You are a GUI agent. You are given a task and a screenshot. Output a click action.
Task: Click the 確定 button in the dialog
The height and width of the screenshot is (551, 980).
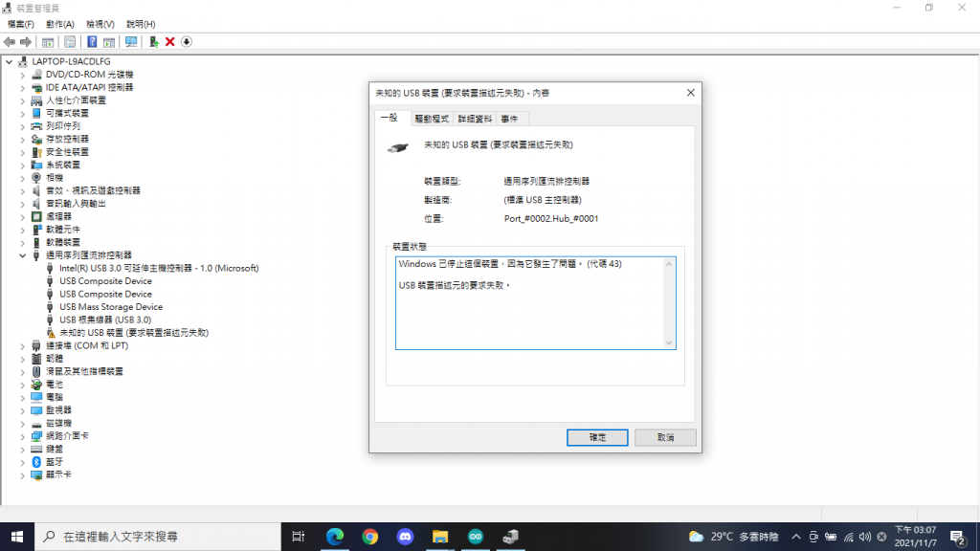[597, 437]
